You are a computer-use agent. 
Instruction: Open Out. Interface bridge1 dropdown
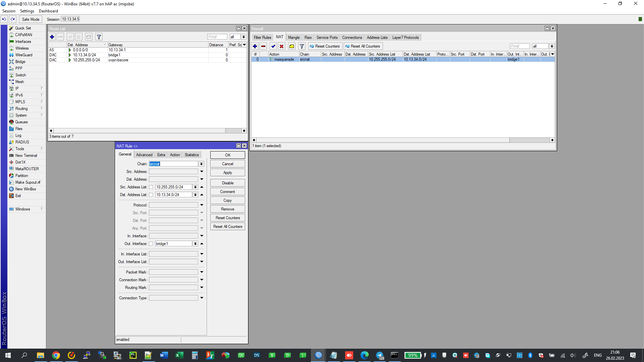(x=195, y=244)
